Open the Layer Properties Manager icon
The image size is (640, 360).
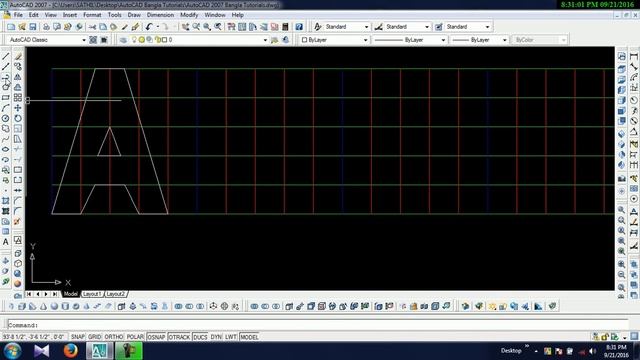pos(123,40)
